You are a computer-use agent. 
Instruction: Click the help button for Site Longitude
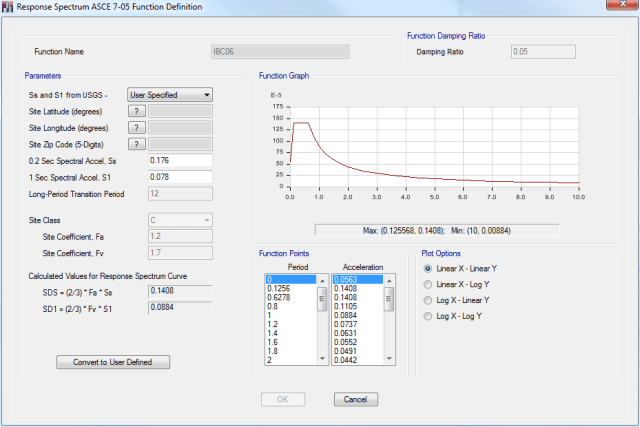[137, 128]
